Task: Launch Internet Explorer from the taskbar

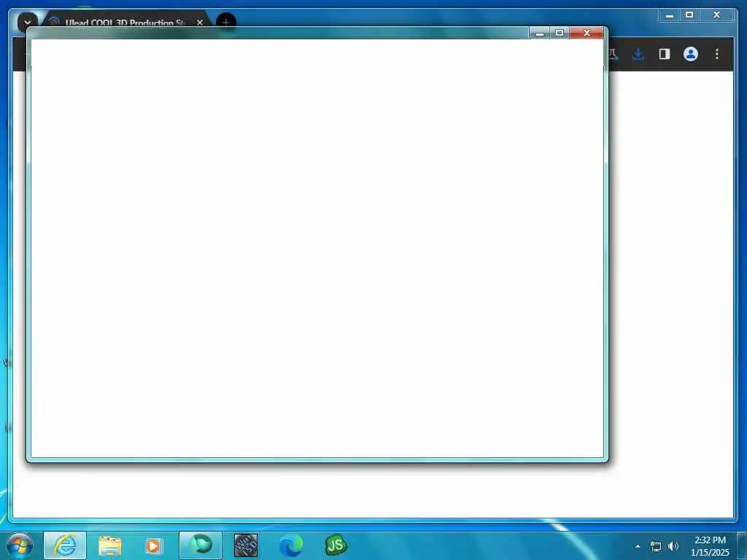Action: tap(65, 545)
